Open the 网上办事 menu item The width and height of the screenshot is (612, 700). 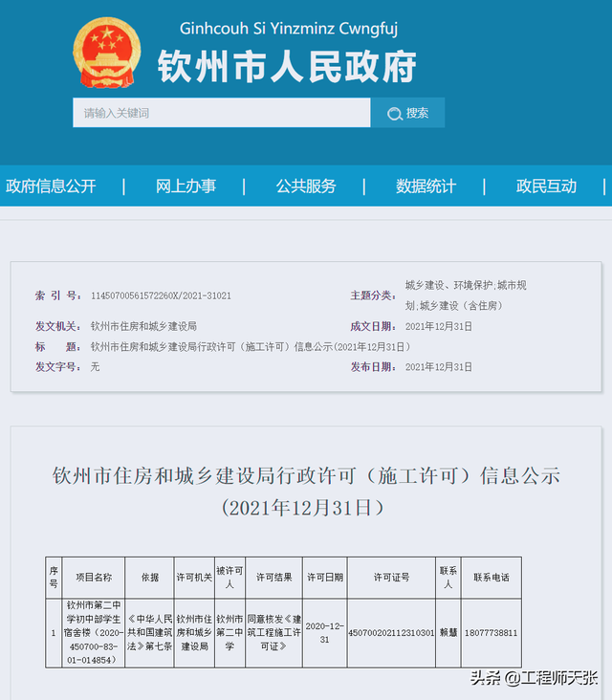click(x=186, y=186)
